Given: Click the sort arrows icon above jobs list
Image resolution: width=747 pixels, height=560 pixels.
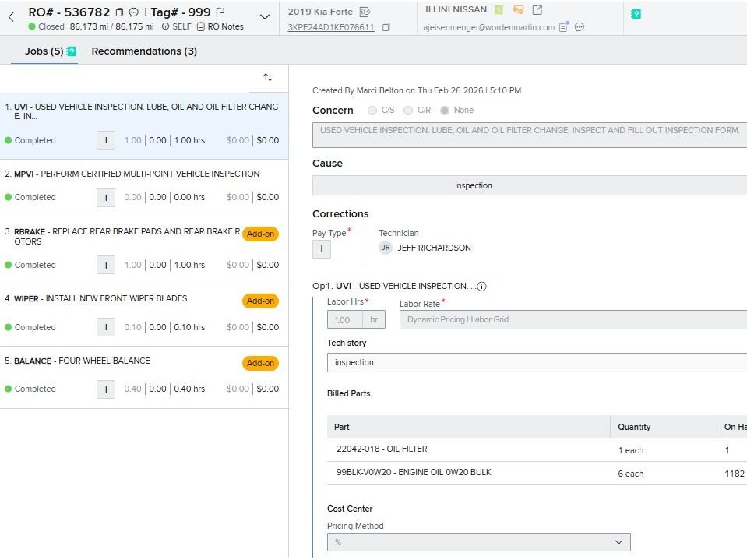Looking at the screenshot, I should pos(268,77).
